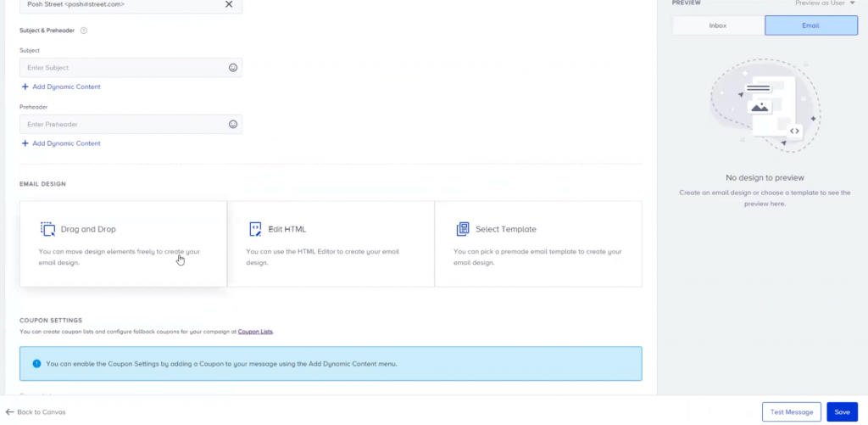Viewport: 868px width, 425px height.
Task: Click the Test Message button
Action: pyautogui.click(x=791, y=412)
